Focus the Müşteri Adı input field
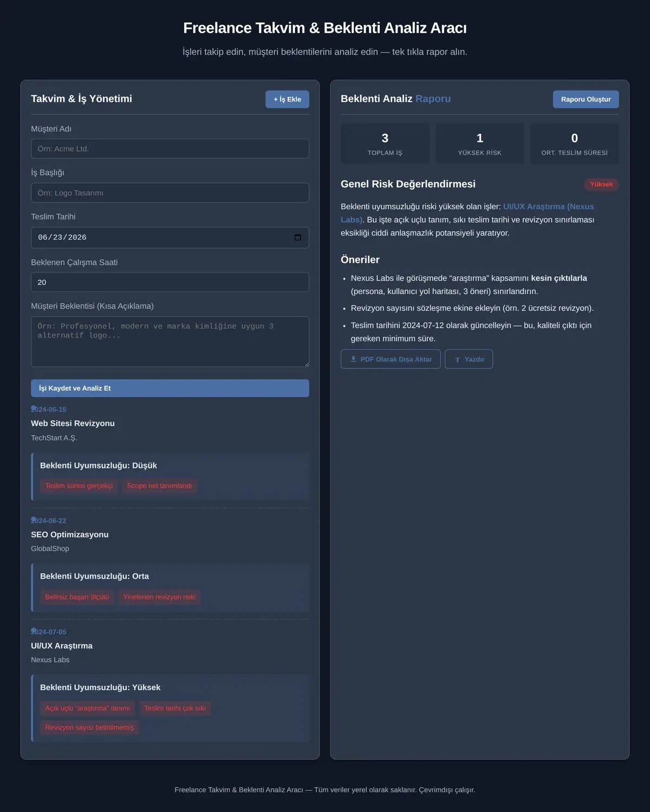 pos(170,148)
